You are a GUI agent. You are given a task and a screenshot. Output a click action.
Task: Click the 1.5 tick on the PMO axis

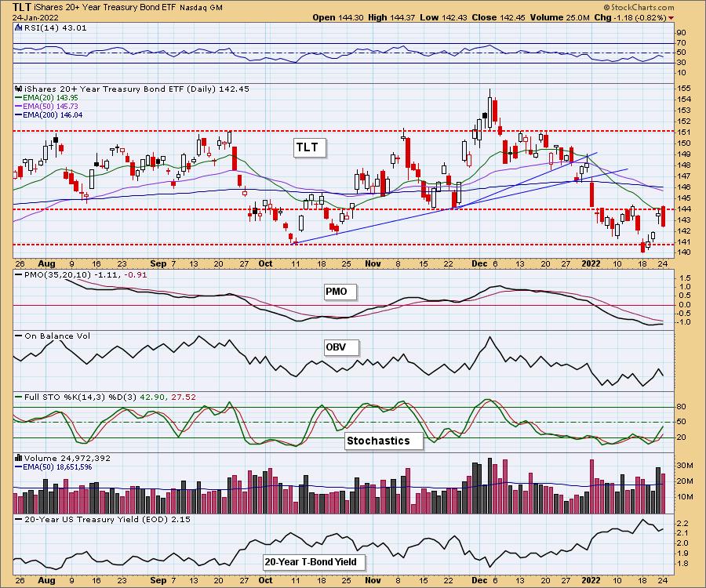click(x=685, y=278)
